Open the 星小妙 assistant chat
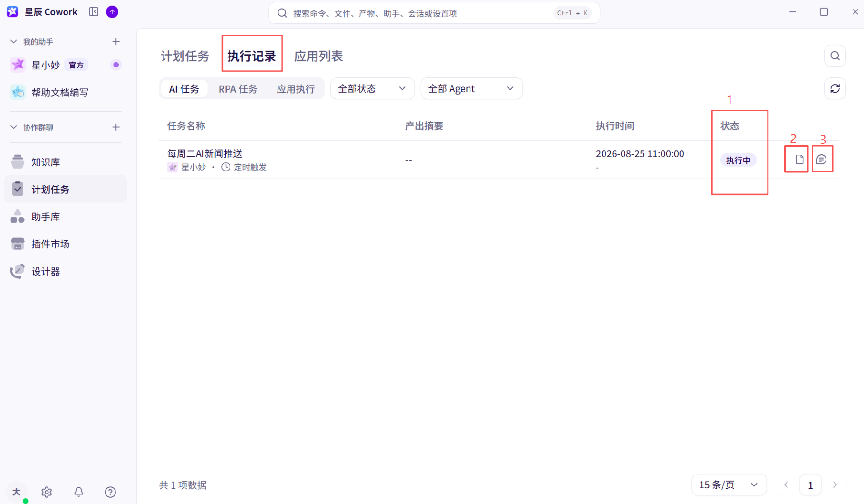 [x=66, y=65]
